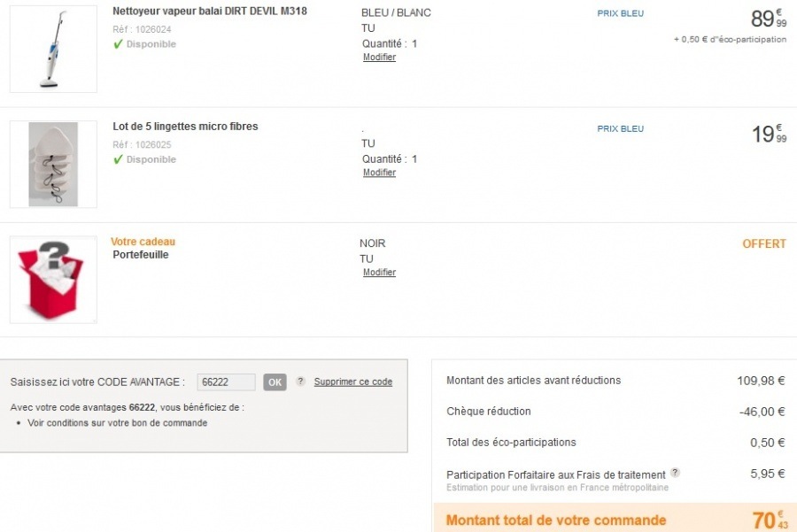Click the 89,99 euro price of the steam mop

[767, 19]
